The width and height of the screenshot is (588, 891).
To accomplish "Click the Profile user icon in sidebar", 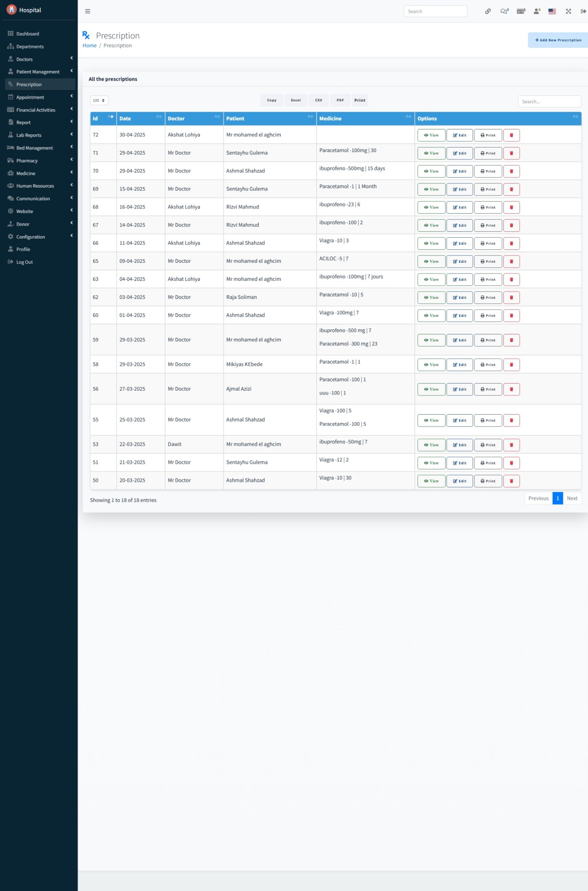I will click(10, 249).
